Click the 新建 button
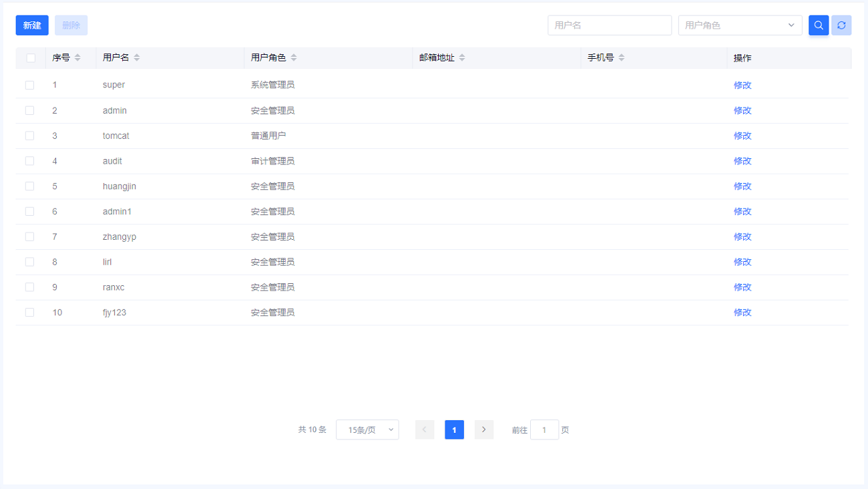Image resolution: width=868 pixels, height=489 pixels. pos(32,25)
